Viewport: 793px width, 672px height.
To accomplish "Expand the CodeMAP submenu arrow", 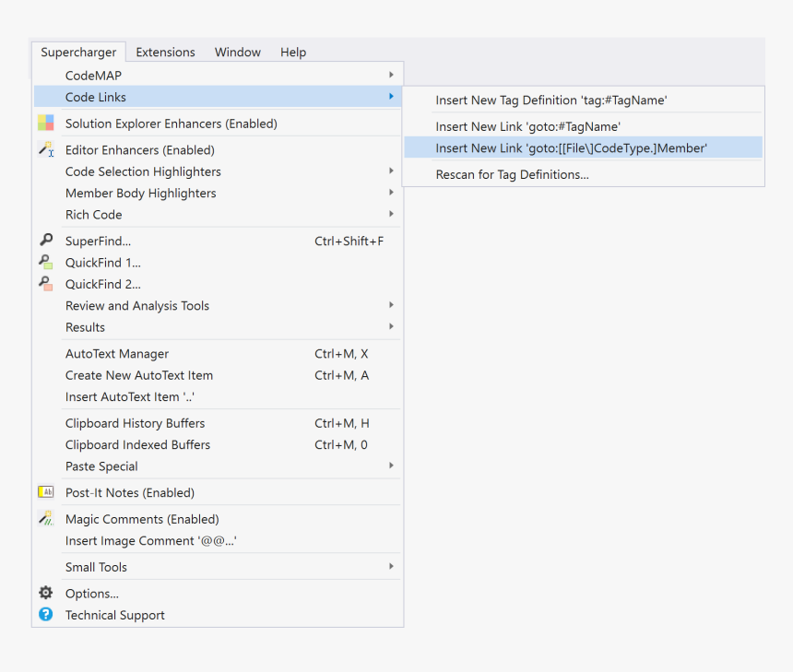I will click(x=392, y=75).
